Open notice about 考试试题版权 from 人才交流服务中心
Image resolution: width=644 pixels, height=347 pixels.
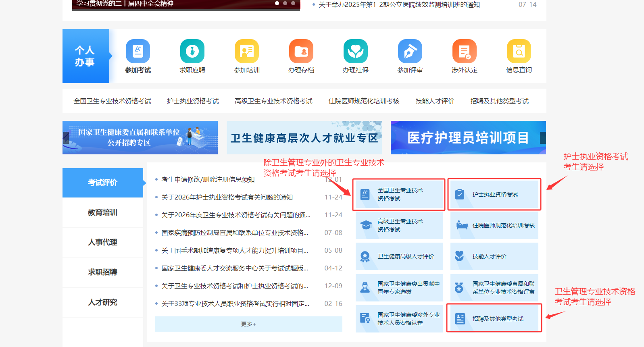pos(235,268)
